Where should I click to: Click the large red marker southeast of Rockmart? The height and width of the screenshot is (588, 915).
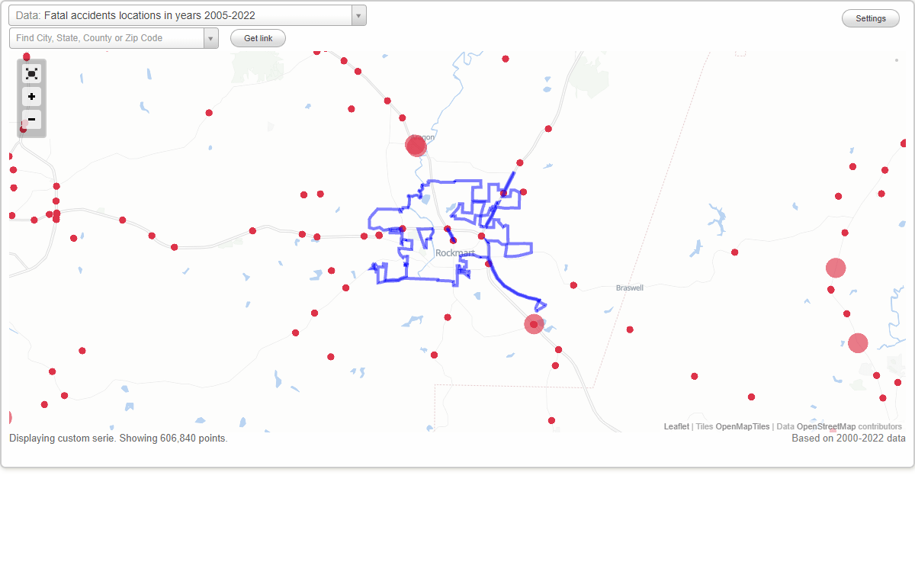click(x=533, y=324)
